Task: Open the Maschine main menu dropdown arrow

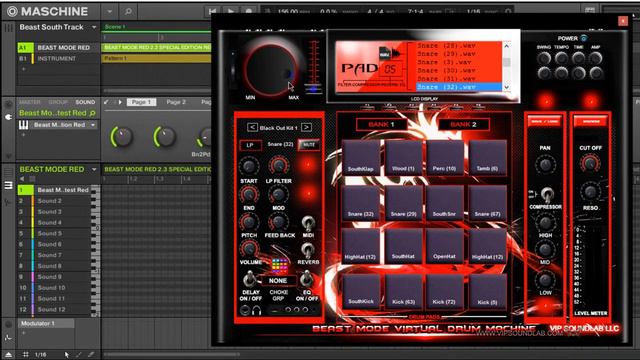Action: pyautogui.click(x=110, y=11)
